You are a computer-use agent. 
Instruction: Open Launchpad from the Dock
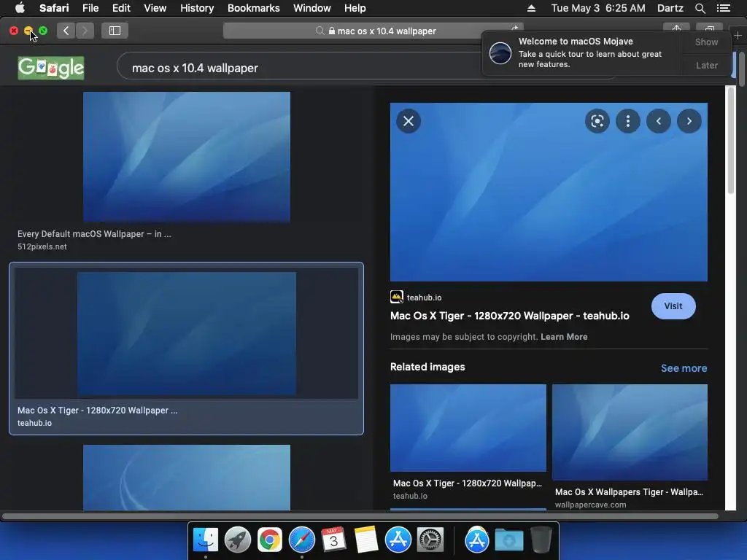(x=238, y=540)
